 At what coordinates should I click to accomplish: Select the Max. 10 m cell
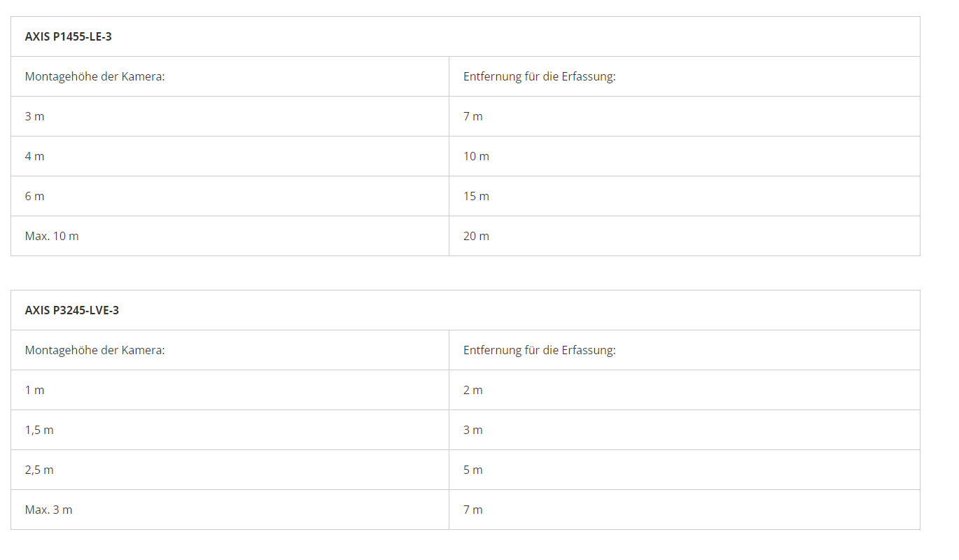click(52, 236)
